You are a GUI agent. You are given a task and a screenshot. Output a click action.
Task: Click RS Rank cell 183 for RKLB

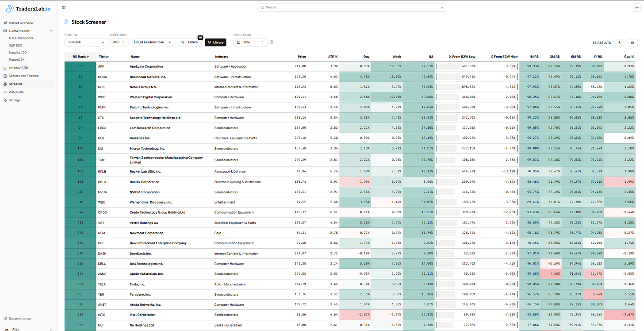coord(80,171)
